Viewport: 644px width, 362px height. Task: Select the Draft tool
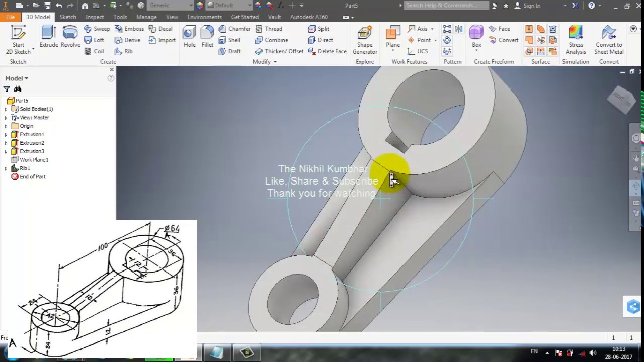coord(229,51)
